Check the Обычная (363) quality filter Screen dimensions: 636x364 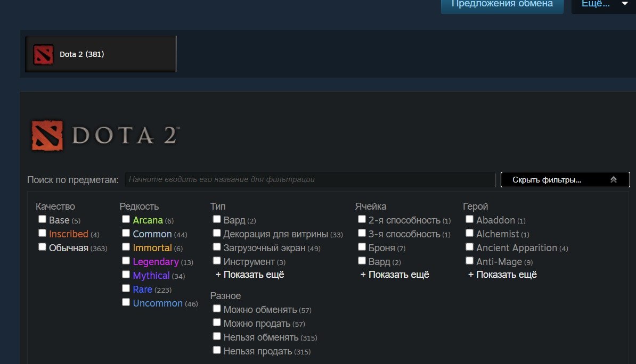pos(42,247)
